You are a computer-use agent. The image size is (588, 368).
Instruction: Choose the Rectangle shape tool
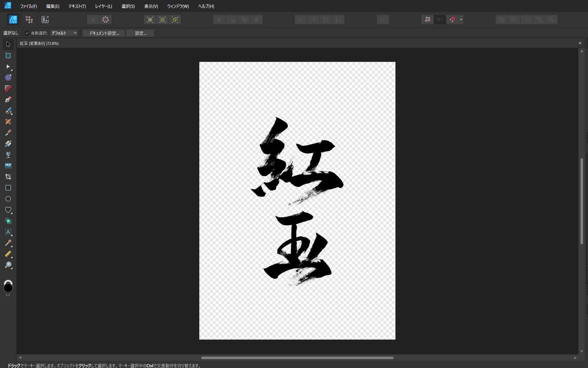pos(8,188)
